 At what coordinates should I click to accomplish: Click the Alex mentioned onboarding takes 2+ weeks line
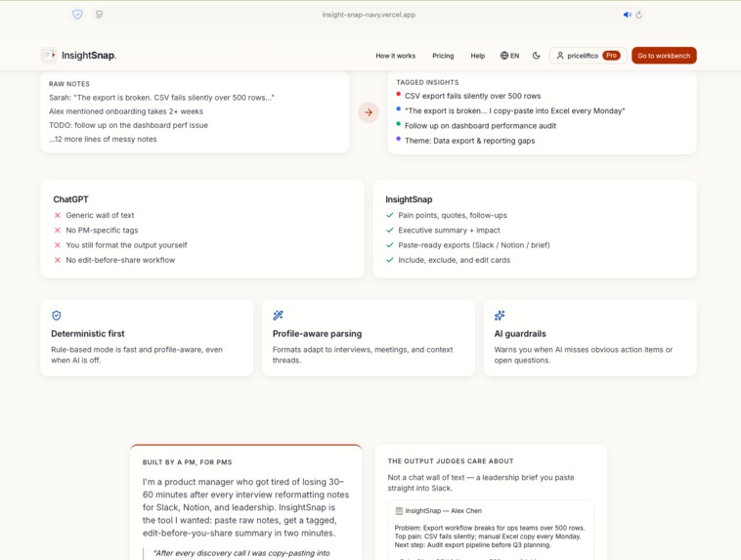click(126, 111)
